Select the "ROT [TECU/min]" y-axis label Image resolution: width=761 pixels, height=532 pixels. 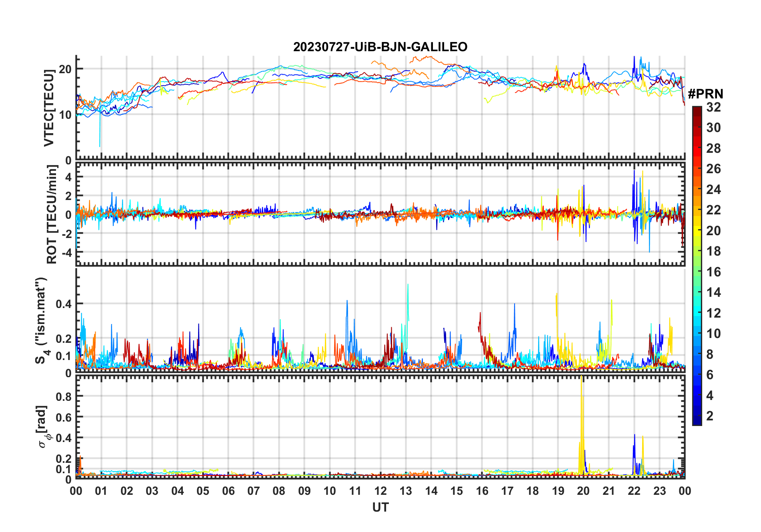point(52,214)
